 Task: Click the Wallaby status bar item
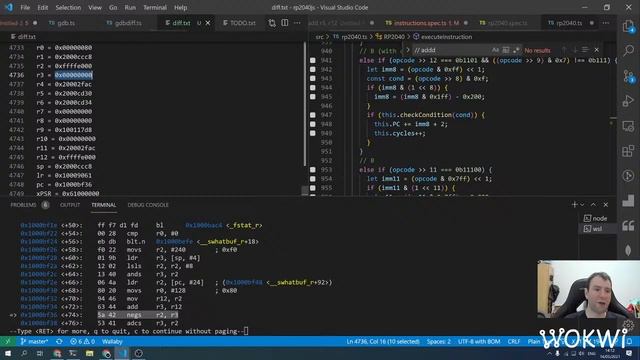tap(112, 342)
